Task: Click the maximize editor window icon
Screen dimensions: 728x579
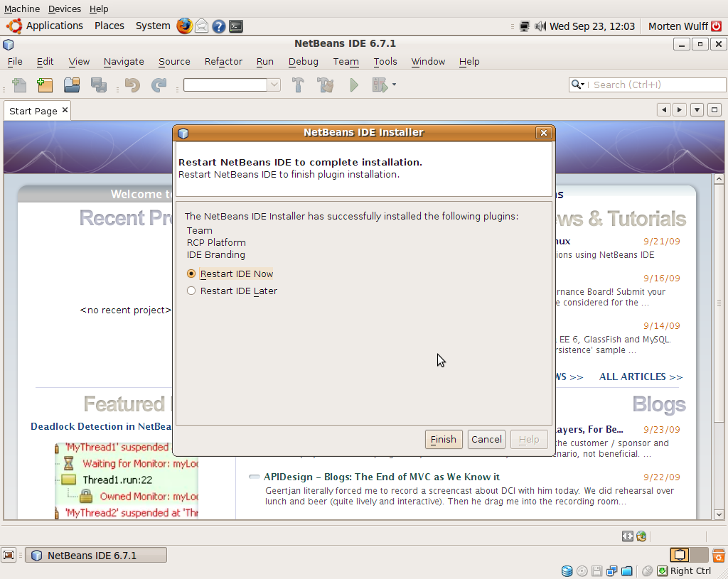Action: click(x=714, y=110)
